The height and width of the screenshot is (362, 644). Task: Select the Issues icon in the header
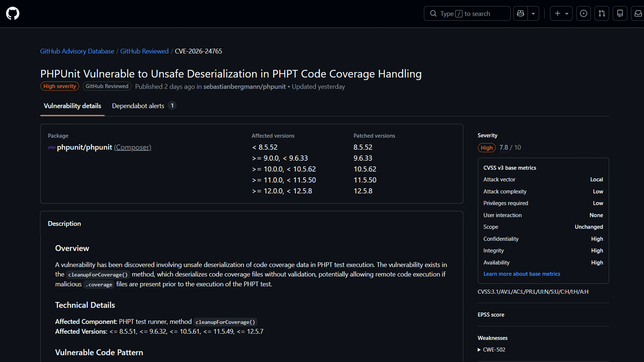pos(584,13)
